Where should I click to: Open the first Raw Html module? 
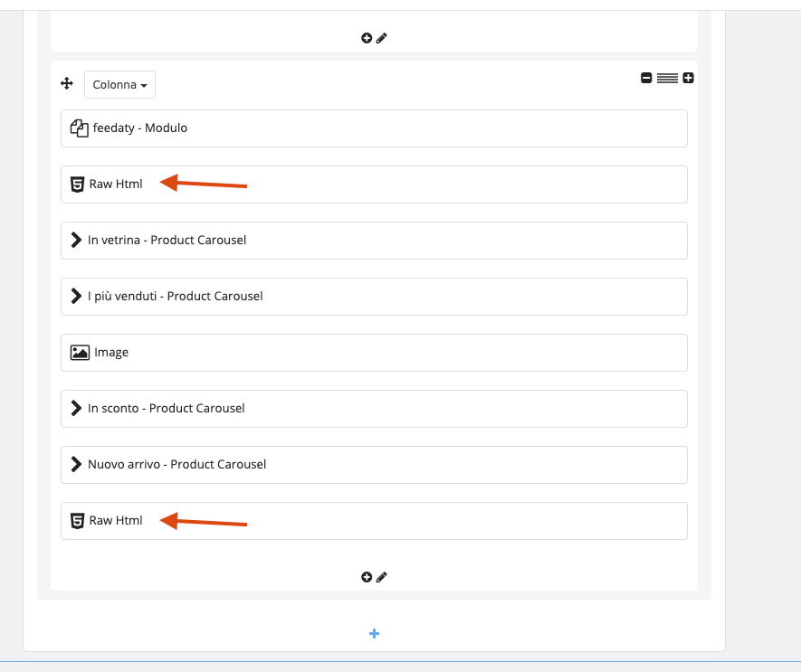coord(374,185)
